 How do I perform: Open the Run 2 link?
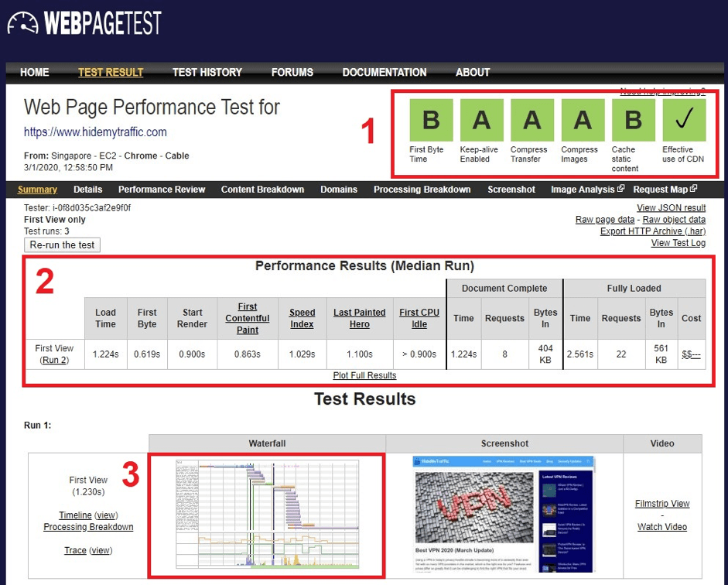click(54, 360)
